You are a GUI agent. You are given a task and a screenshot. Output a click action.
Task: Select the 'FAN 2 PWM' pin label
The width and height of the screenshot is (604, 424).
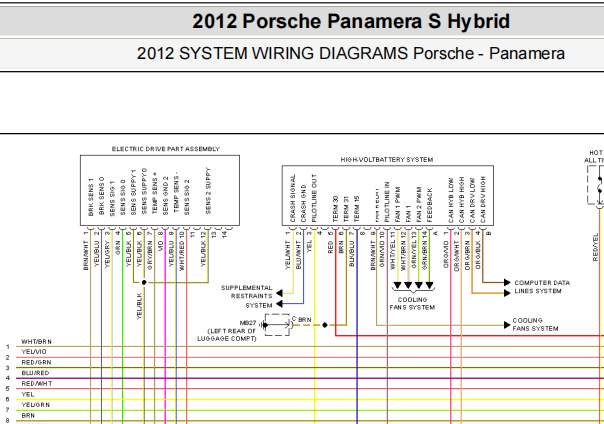coord(419,204)
